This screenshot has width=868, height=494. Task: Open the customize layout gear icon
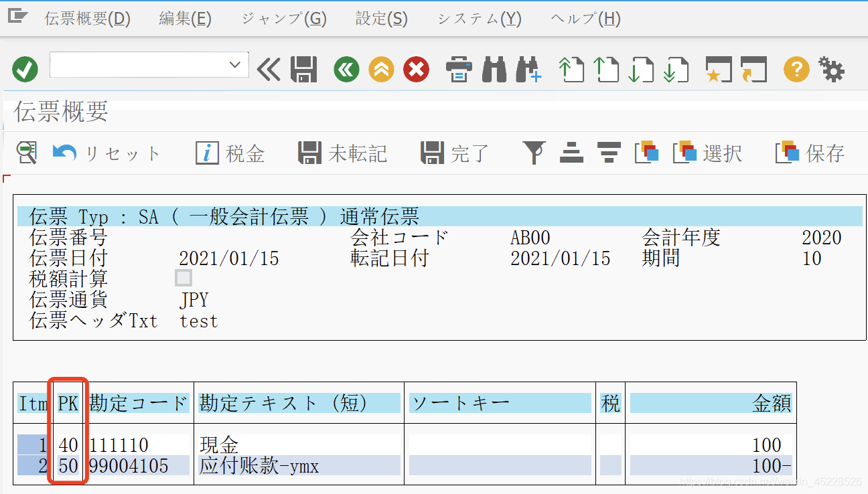click(x=831, y=70)
